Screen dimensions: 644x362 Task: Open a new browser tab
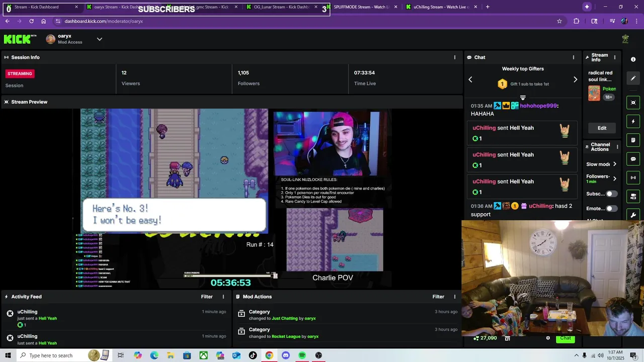488,7
